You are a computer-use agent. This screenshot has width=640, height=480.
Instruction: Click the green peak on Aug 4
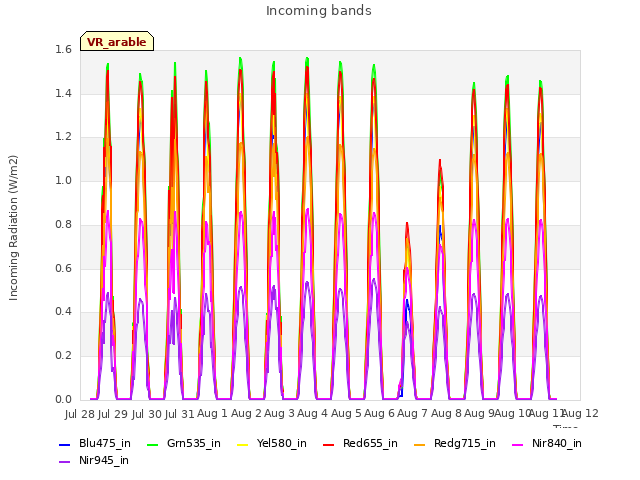[x=307, y=60]
